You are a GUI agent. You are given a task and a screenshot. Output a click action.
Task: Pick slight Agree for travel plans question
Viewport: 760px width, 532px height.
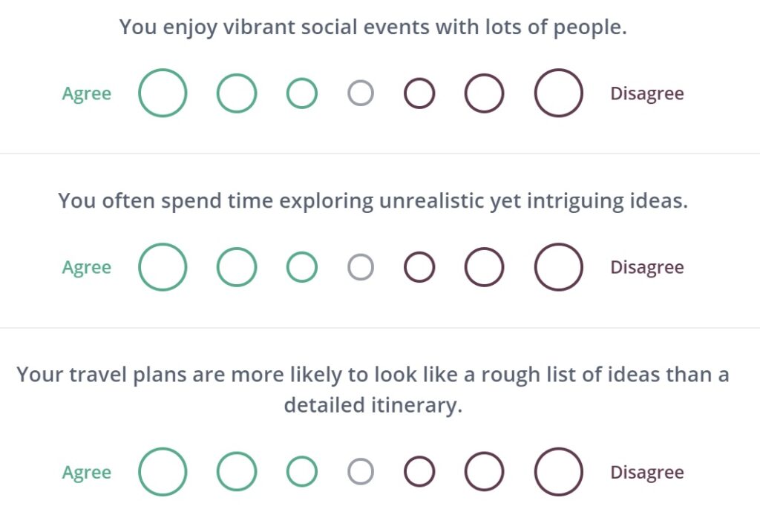click(x=302, y=471)
